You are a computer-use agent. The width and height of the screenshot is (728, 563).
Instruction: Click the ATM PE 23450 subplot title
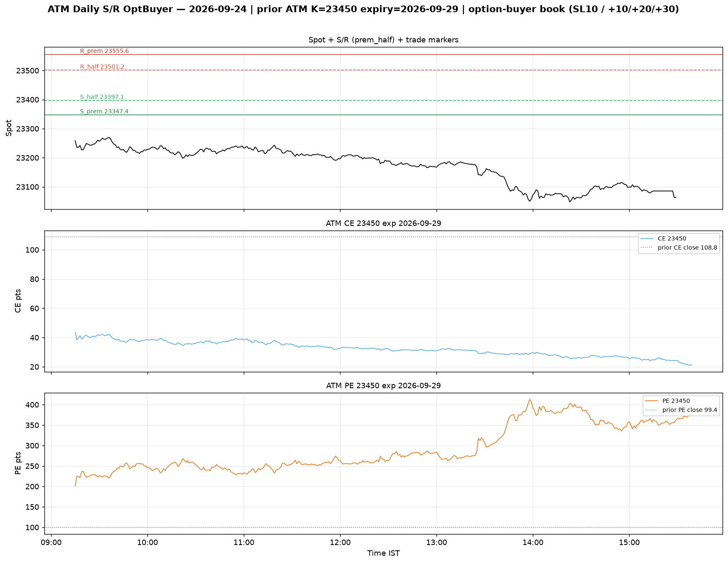coord(383,386)
